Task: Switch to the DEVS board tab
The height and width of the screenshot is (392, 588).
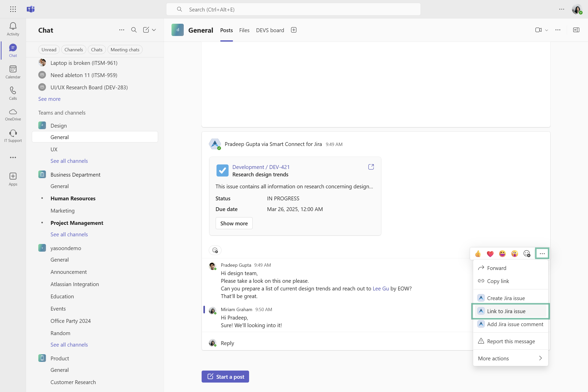Action: coord(270,30)
